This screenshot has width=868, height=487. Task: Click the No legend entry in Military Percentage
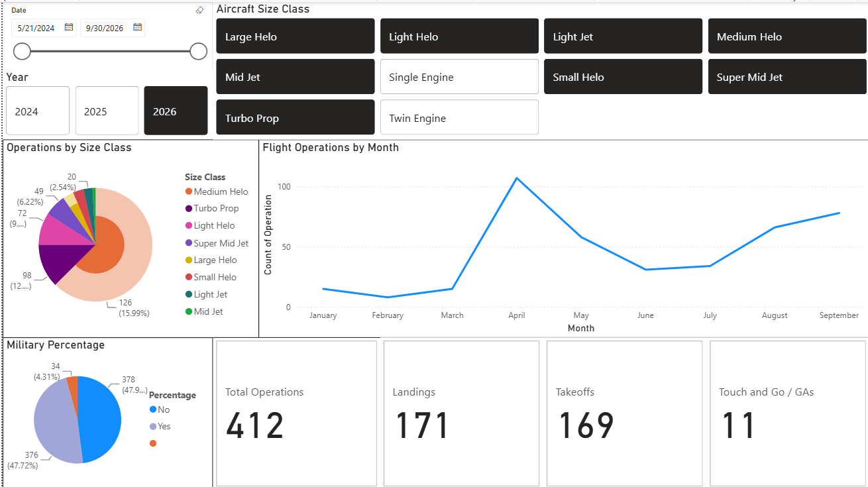coord(160,409)
